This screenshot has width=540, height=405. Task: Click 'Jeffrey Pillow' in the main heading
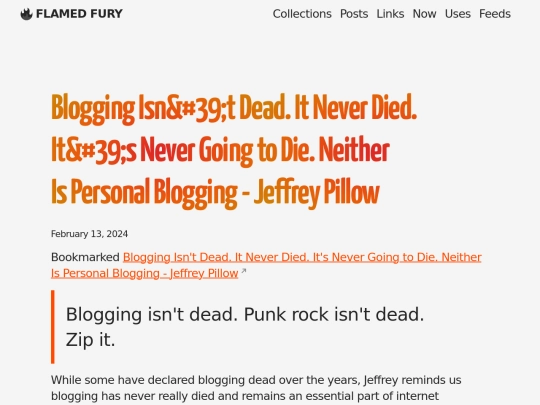point(317,193)
